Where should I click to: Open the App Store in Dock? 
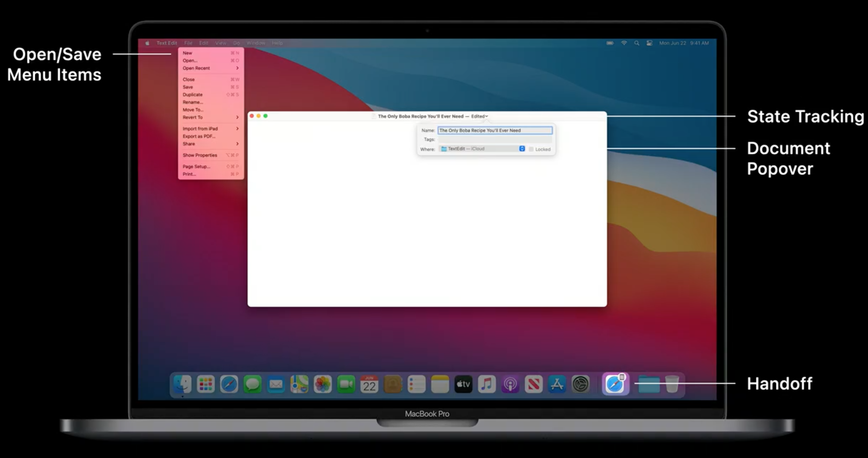pyautogui.click(x=557, y=384)
